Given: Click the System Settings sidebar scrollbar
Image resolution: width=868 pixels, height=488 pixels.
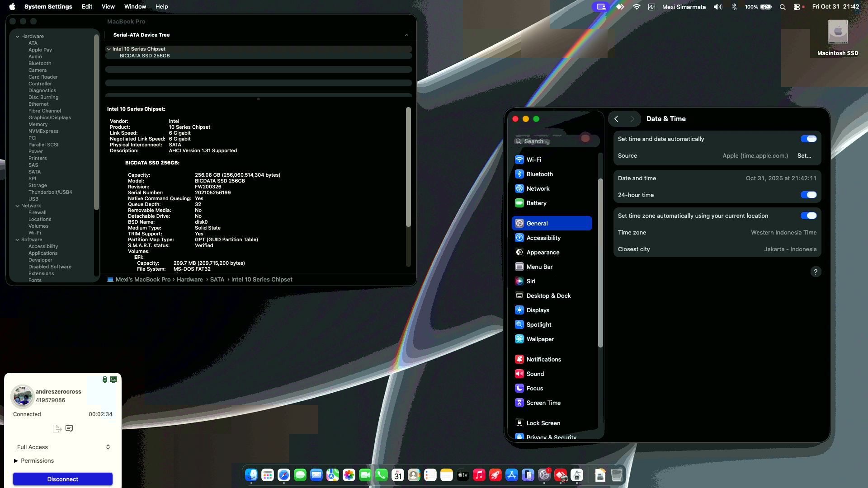Looking at the screenshot, I should (x=600, y=263).
